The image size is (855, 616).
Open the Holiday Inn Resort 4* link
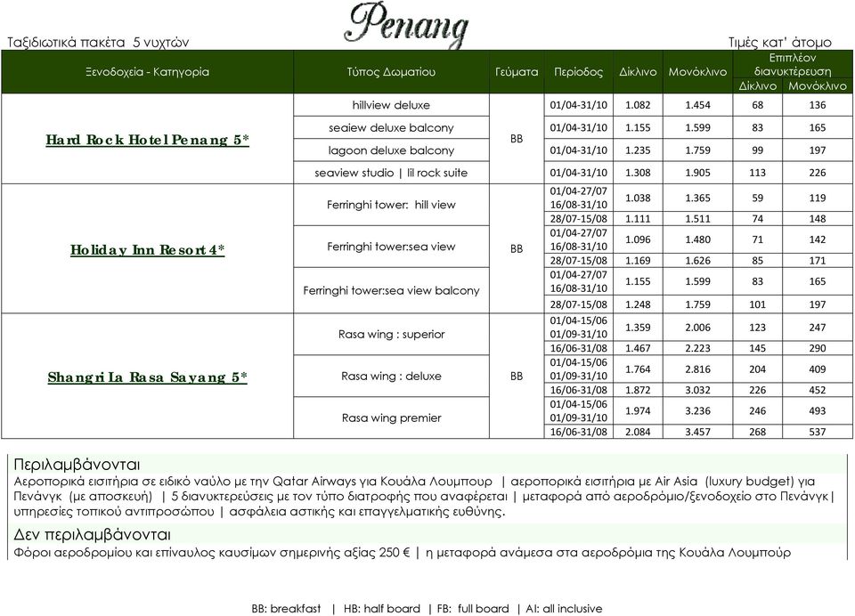[x=147, y=250]
